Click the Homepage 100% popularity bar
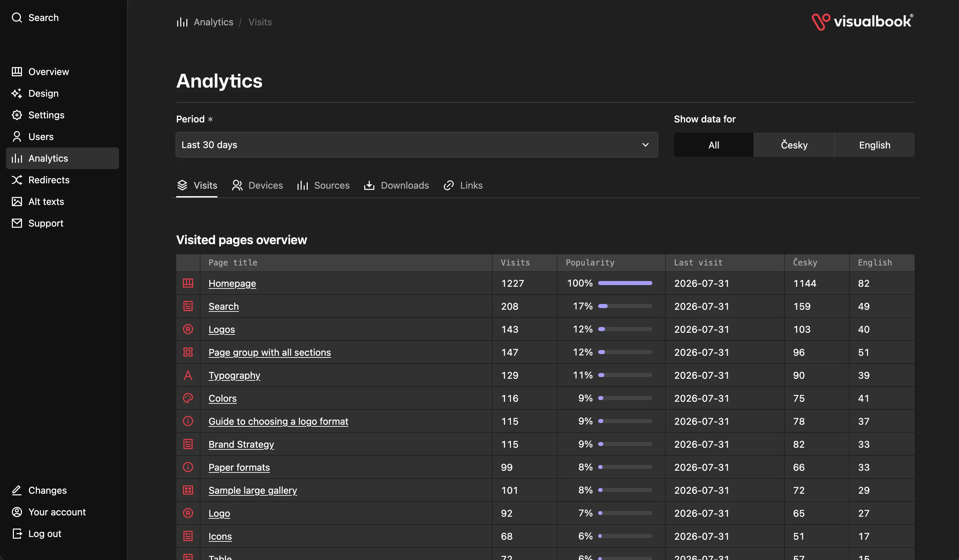Screen dimensions: 959x560 [625, 283]
